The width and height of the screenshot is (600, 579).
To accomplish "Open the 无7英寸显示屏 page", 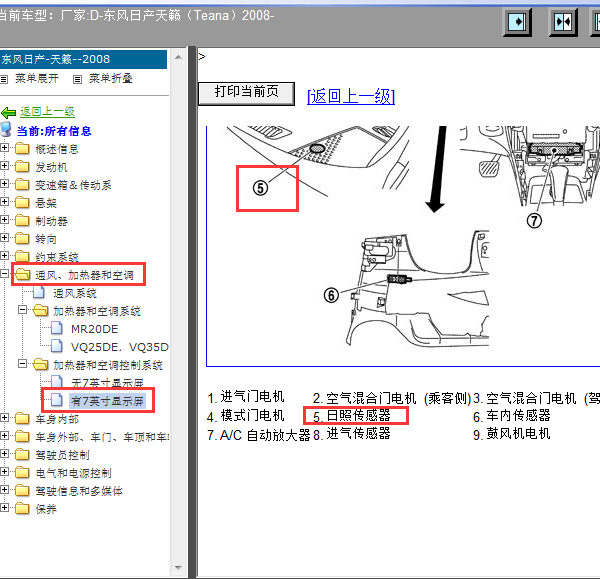I will (108, 383).
